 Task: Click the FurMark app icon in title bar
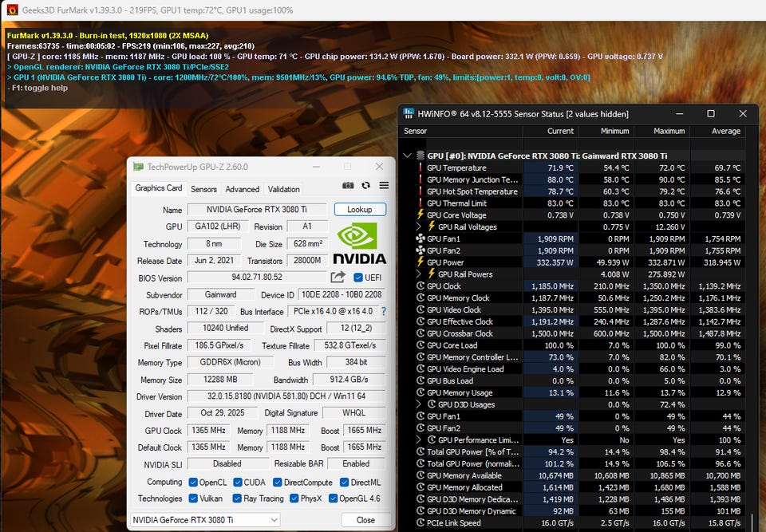[12, 10]
